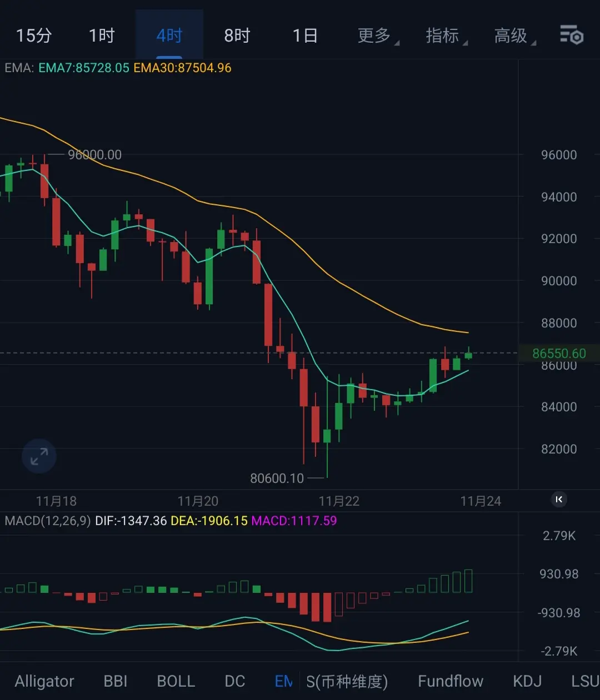Click the 2.79K MACD axis label
This screenshot has width=600, height=700.
[559, 536]
